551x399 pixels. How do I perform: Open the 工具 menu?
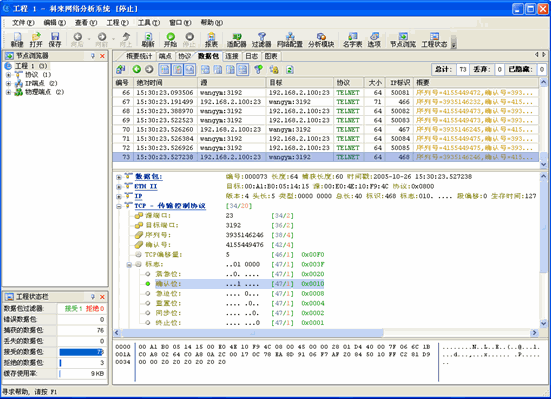tap(149, 22)
